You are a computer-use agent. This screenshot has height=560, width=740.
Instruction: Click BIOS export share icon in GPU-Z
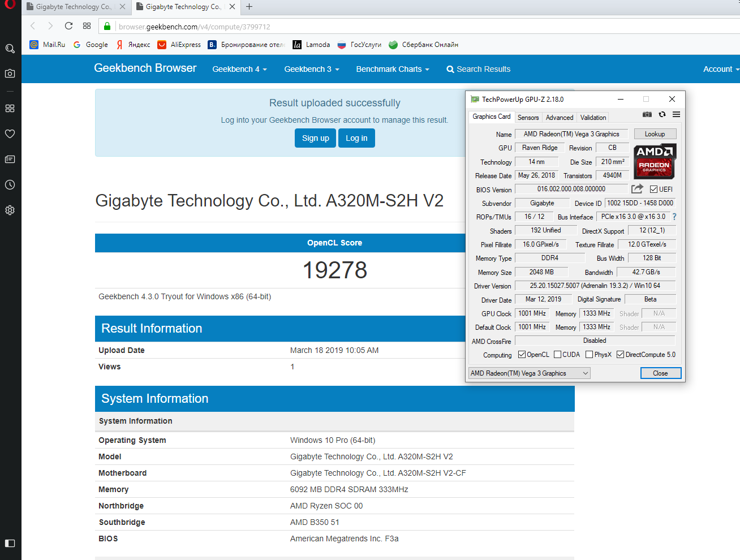[637, 188]
